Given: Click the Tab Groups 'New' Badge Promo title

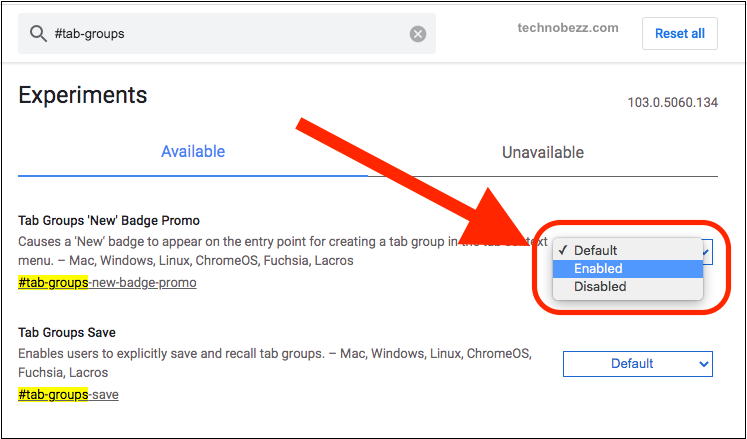Looking at the screenshot, I should click(x=109, y=221).
